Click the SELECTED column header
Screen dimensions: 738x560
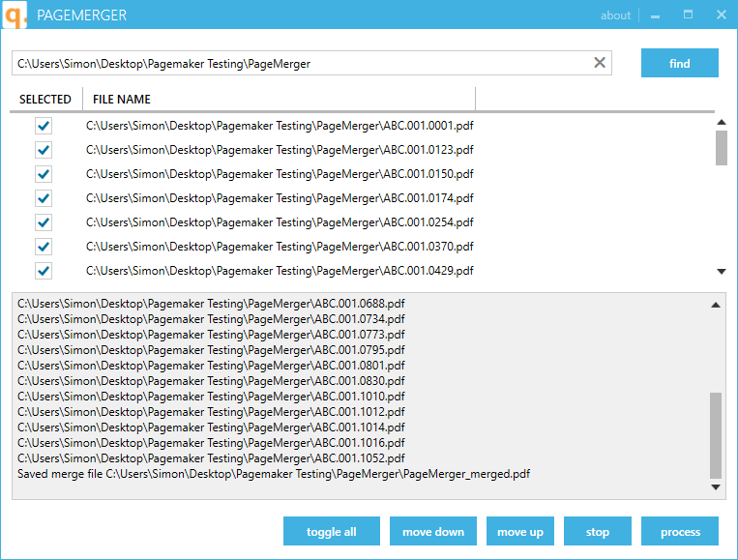[45, 100]
